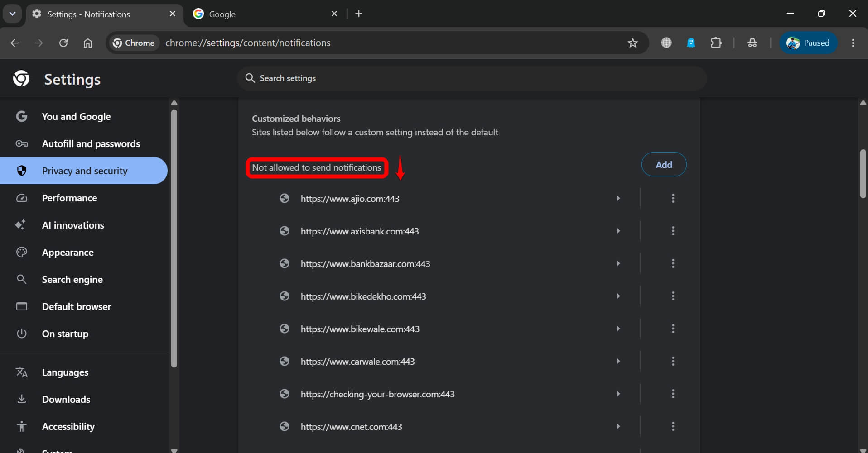Click the Paused profile button
This screenshot has width=868, height=453.
click(808, 43)
